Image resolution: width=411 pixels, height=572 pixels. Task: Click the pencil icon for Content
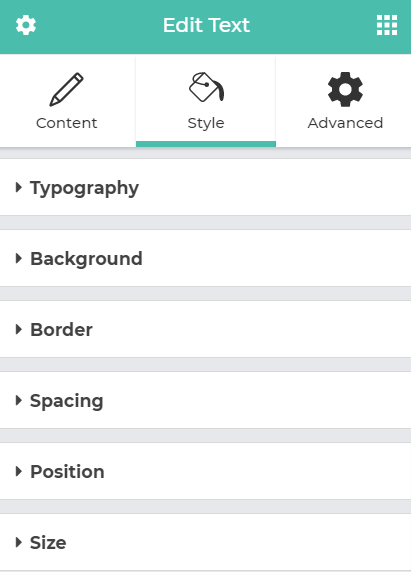(66, 90)
